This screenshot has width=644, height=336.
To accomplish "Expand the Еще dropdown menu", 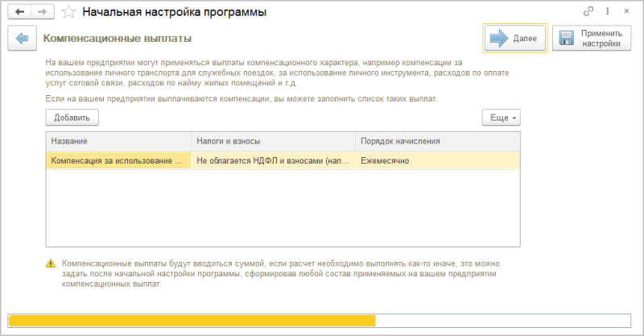I will (x=501, y=118).
